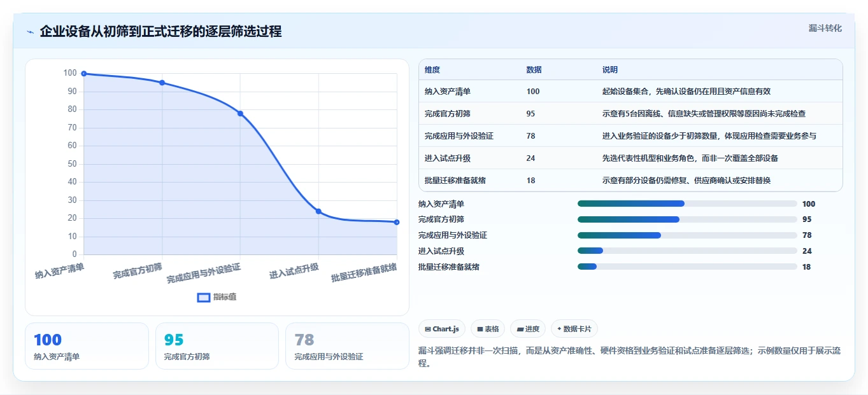Click the description starting 进入业务验证的设备
868x395 pixels.
(x=709, y=136)
